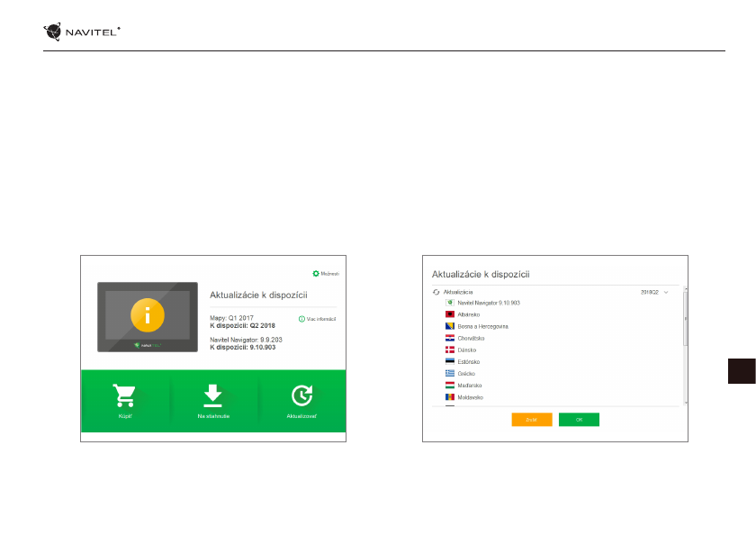Click the 'K dispozícii: 9.10.903' text

click(x=242, y=348)
